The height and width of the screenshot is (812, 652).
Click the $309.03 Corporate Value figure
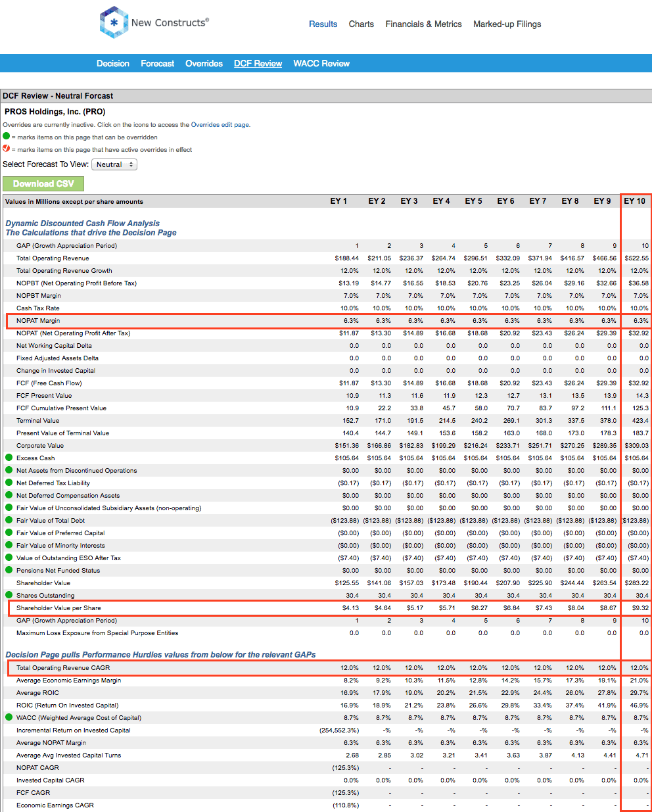point(636,446)
